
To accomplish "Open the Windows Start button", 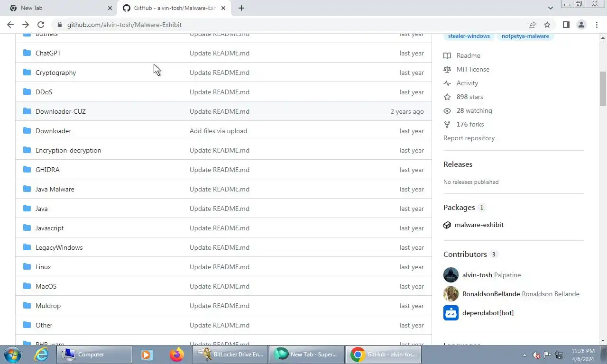I will tap(12, 355).
